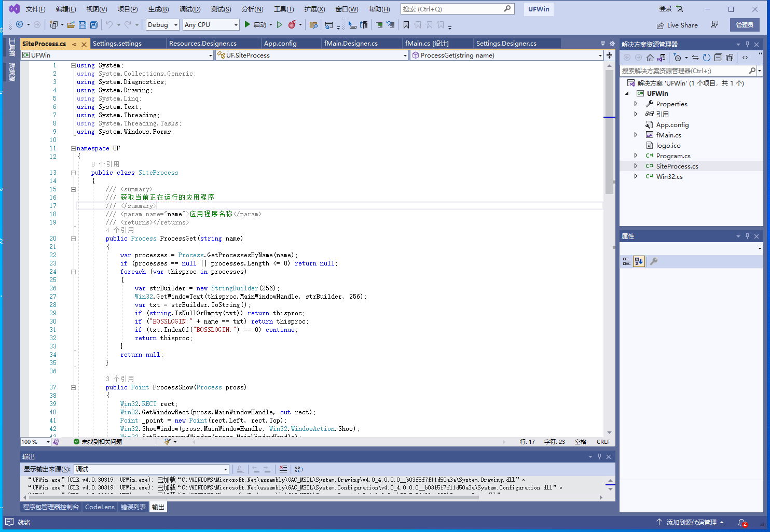Click the 登录 sign-in link
Image resolution: width=770 pixels, height=532 pixels.
tap(666, 9)
